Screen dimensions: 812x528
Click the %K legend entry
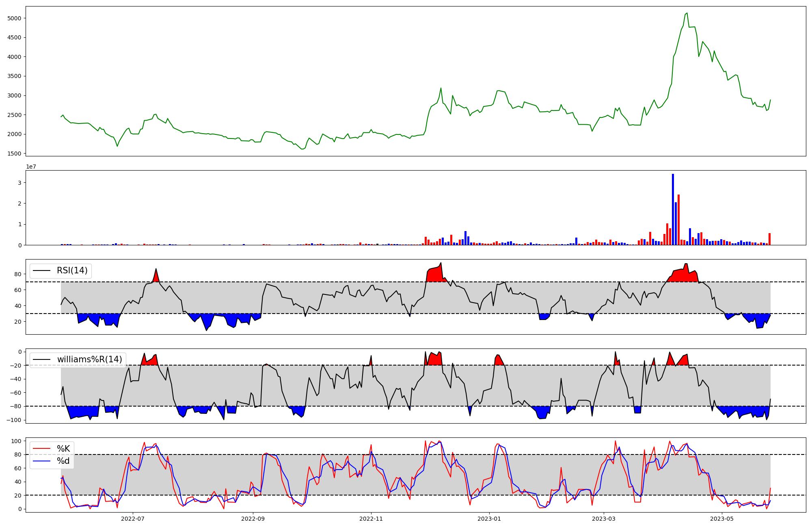[x=63, y=449]
